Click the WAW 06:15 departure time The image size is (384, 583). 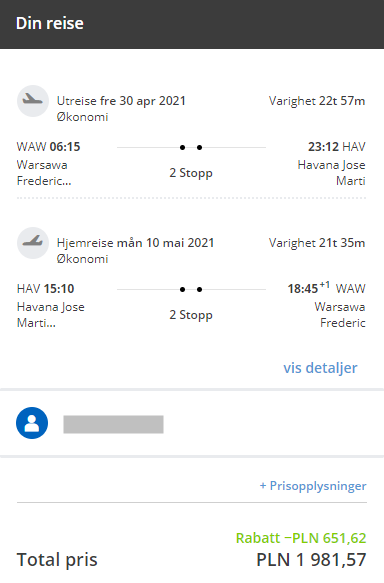(x=48, y=146)
